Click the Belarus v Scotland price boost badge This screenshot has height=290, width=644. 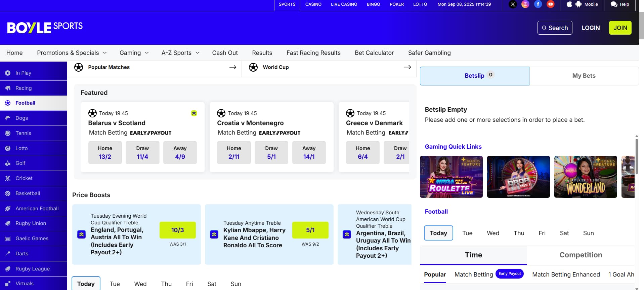(194, 113)
